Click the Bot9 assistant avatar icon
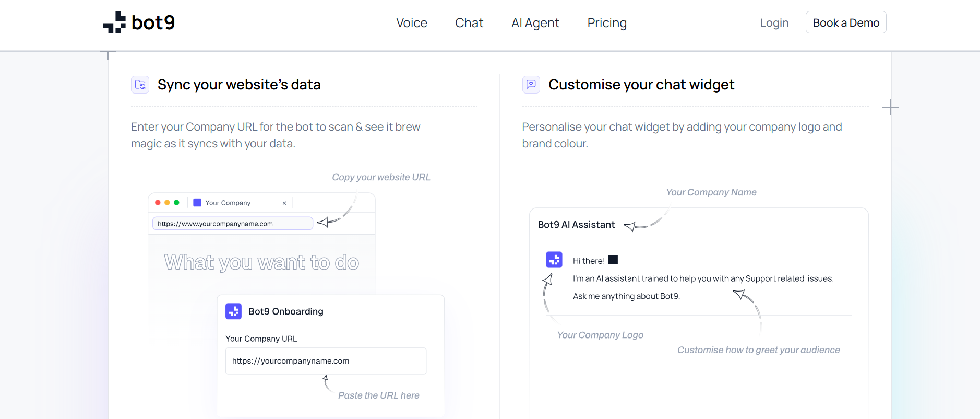980x419 pixels. pyautogui.click(x=554, y=260)
